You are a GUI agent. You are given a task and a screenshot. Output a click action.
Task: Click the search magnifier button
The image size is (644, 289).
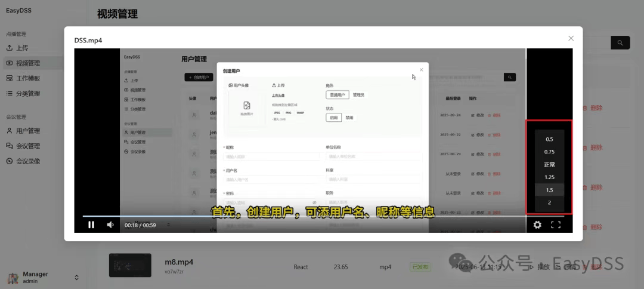[620, 43]
